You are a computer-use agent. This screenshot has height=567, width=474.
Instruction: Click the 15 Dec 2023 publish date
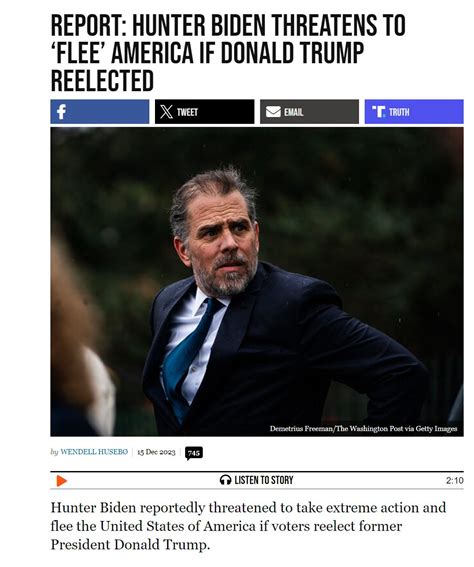(x=156, y=452)
